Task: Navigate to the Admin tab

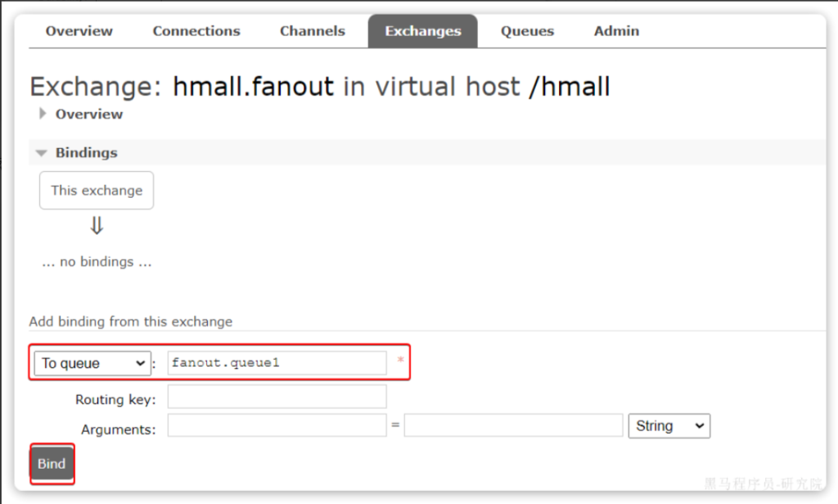Action: coord(616,31)
